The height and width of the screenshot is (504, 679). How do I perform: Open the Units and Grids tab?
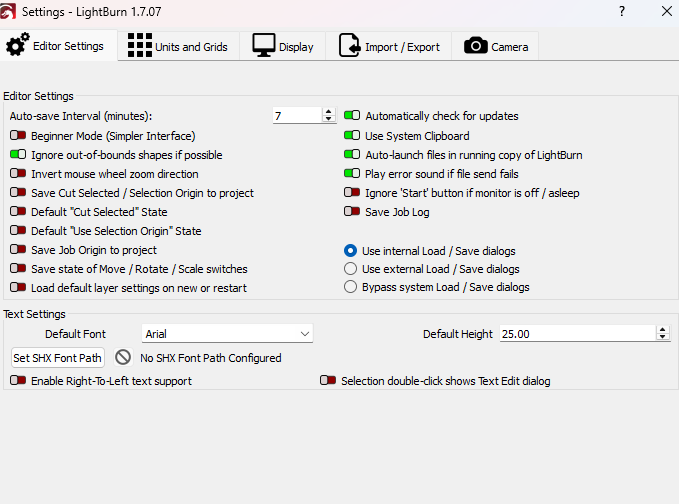click(x=178, y=46)
